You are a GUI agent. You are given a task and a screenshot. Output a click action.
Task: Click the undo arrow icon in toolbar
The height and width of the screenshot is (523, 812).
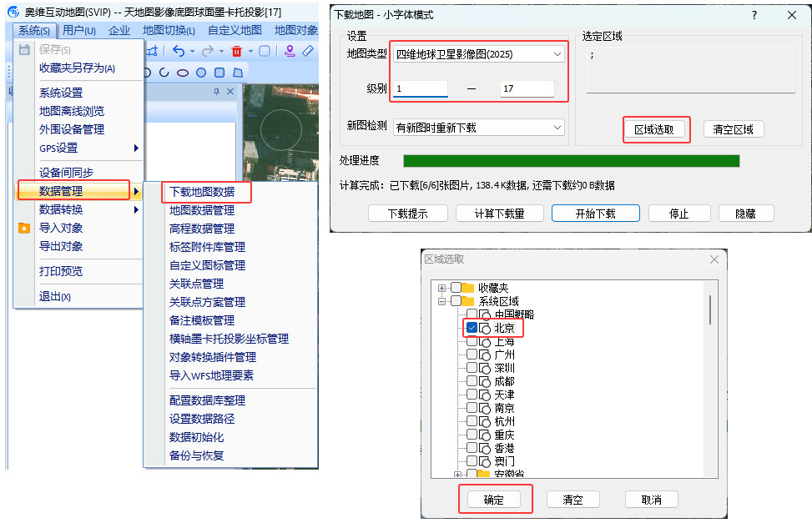(x=179, y=51)
